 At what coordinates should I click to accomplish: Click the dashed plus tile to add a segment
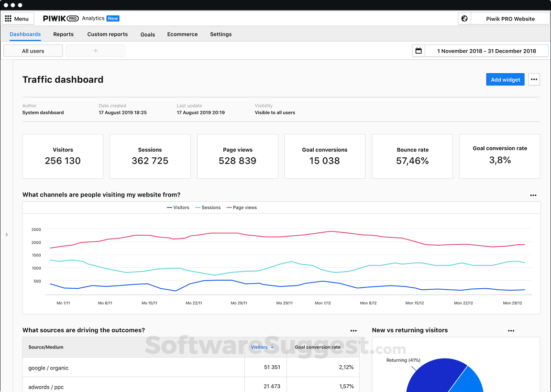(x=95, y=50)
